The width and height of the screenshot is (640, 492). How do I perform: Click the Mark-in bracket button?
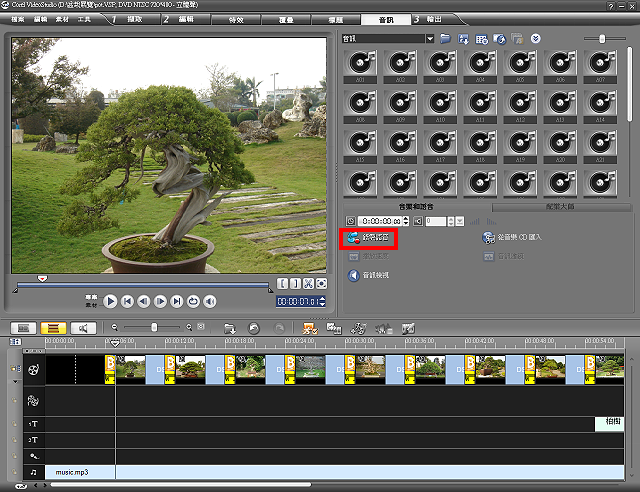pos(282,283)
